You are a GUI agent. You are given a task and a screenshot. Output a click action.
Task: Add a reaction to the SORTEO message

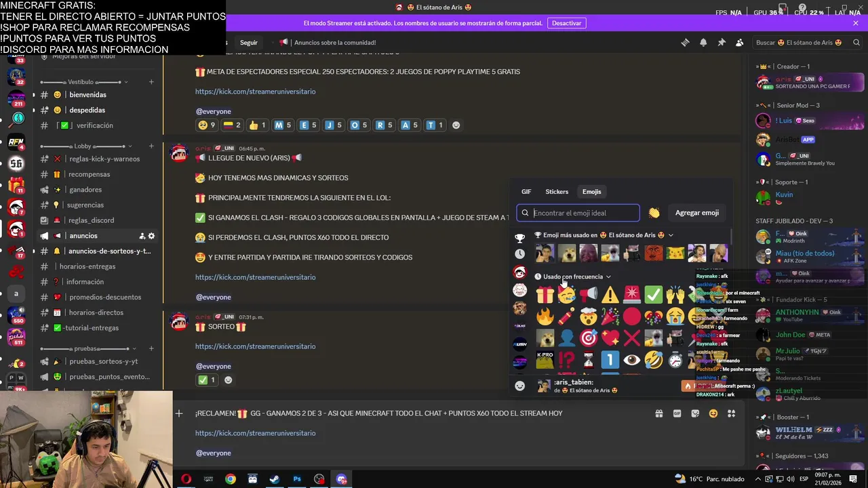228,380
